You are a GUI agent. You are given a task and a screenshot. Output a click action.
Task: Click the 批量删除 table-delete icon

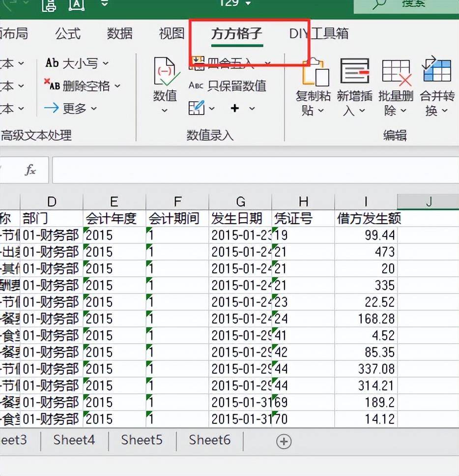(x=397, y=72)
